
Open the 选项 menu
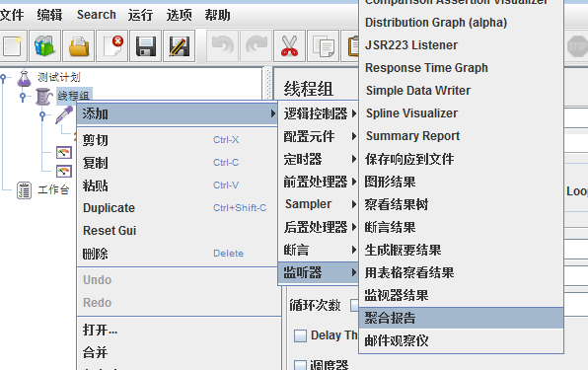179,15
